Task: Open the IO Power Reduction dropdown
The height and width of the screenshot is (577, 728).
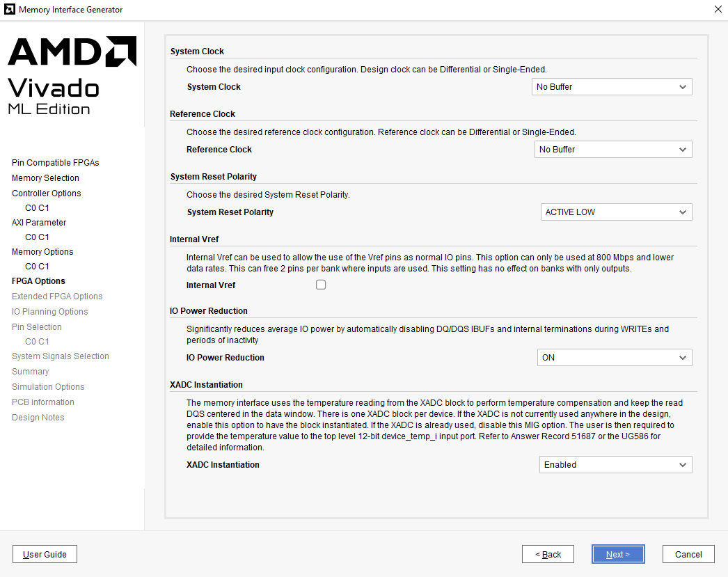Action: click(x=615, y=358)
